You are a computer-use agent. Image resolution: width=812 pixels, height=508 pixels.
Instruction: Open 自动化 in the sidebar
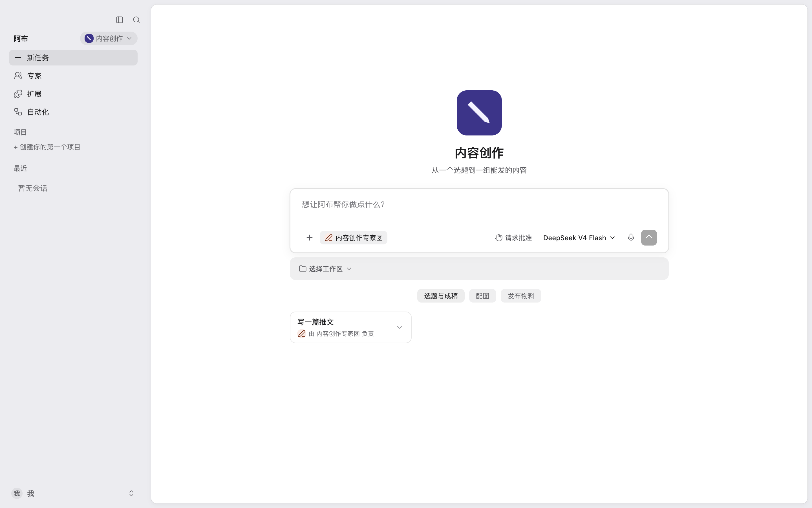(x=73, y=112)
